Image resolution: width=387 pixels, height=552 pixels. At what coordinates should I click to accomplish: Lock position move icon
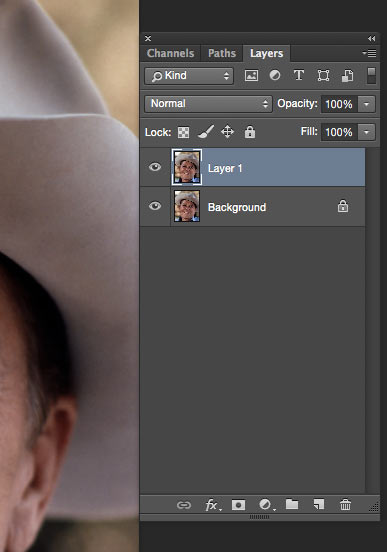tap(227, 132)
